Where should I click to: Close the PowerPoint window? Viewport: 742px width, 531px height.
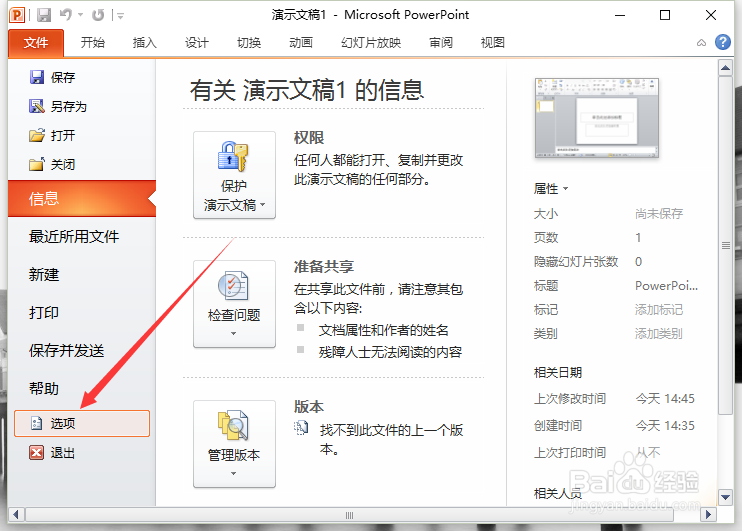click(x=710, y=15)
